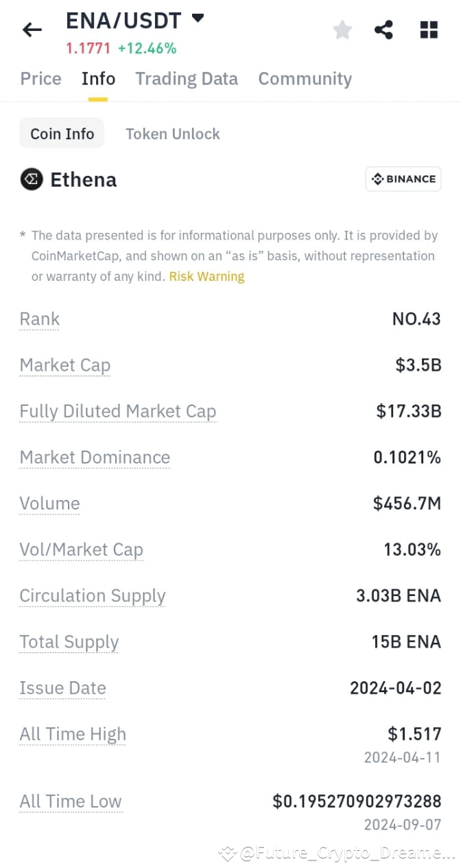Open the Risk Warning link

click(x=207, y=277)
